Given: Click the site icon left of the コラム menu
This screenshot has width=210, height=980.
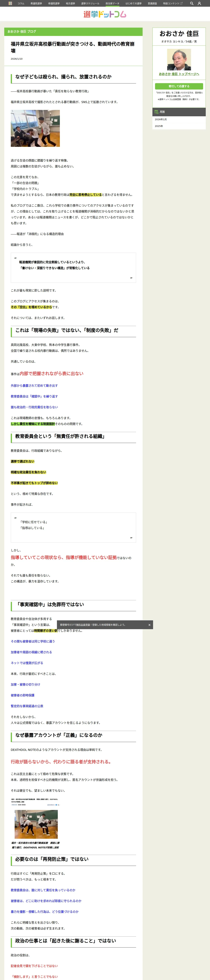Looking at the screenshot, I should point(10,3).
